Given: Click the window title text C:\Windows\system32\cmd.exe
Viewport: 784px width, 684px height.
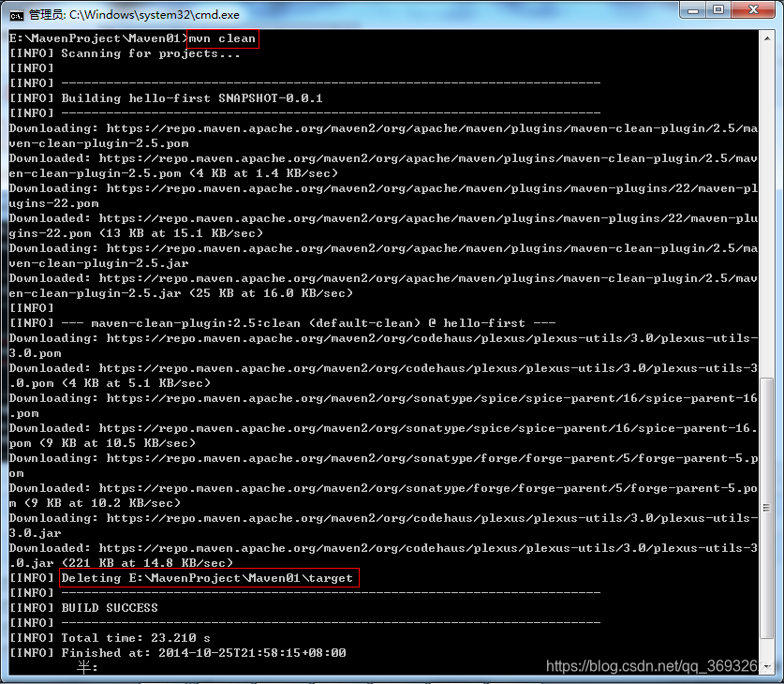Looking at the screenshot, I should pos(154,15).
